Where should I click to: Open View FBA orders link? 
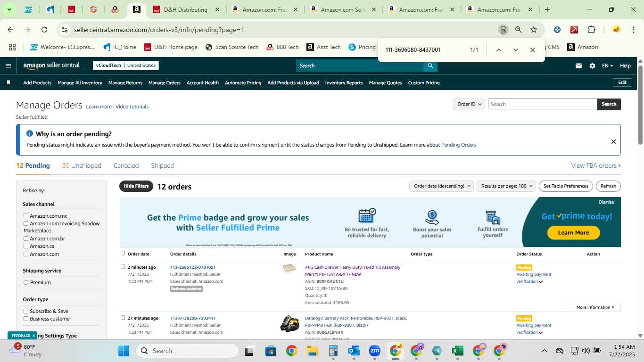click(x=595, y=165)
